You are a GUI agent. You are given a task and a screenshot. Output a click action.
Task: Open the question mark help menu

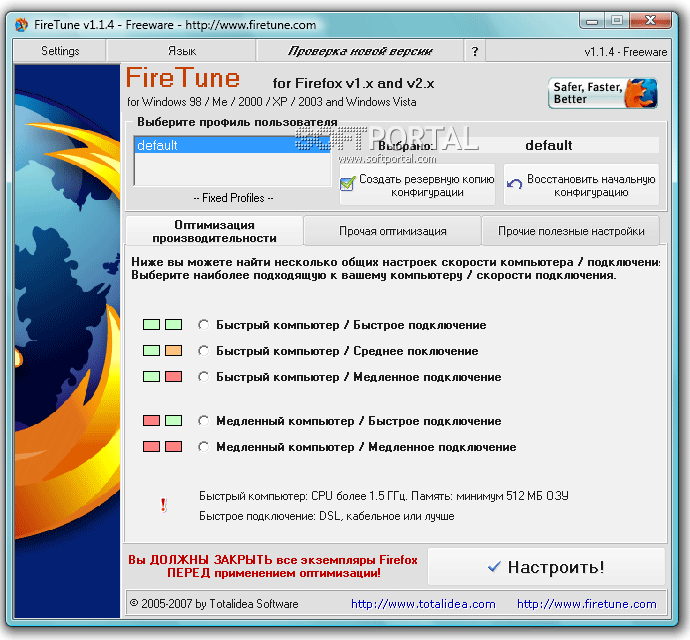click(x=475, y=51)
